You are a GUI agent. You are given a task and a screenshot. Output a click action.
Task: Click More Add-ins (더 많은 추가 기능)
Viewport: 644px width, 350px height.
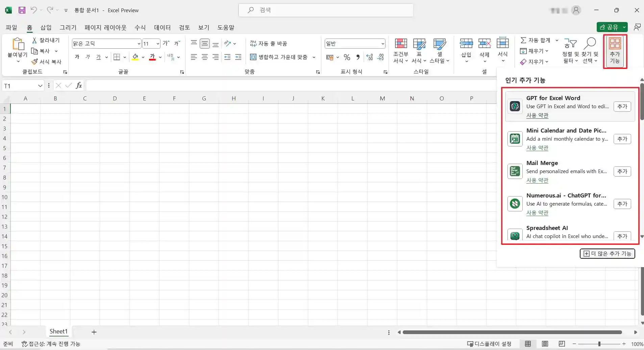coord(607,254)
